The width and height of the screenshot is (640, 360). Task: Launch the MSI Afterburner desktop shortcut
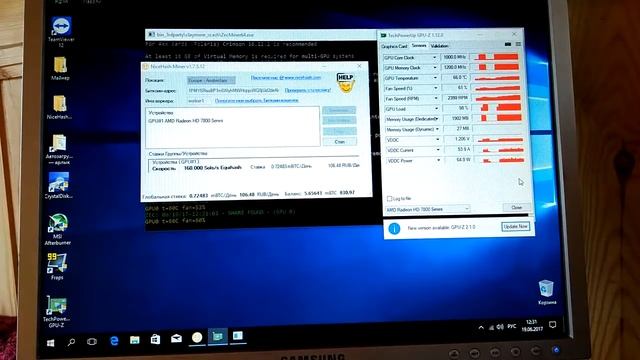pos(58,229)
